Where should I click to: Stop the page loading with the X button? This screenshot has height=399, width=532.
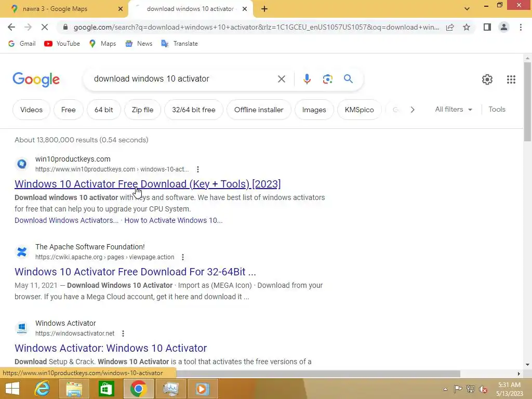45,27
